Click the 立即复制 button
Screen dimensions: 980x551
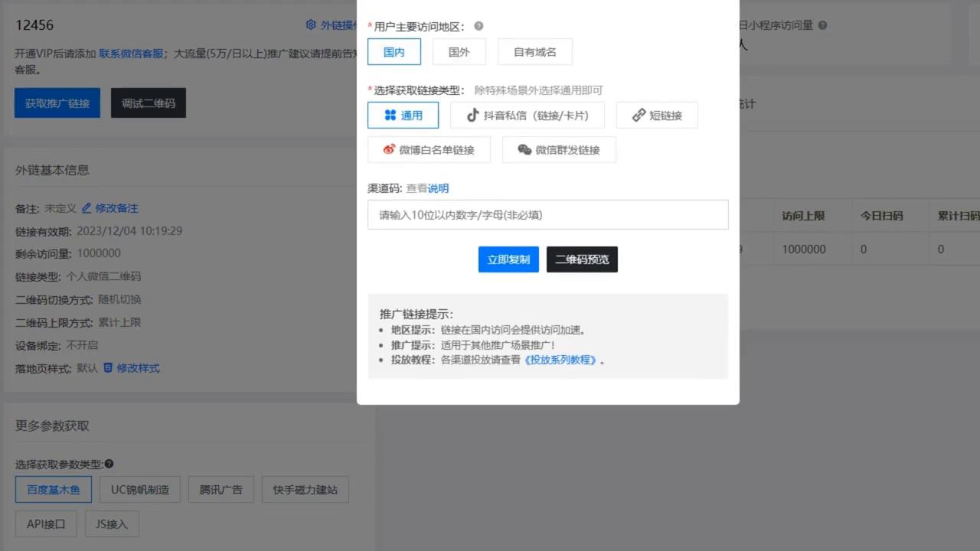[x=508, y=259]
